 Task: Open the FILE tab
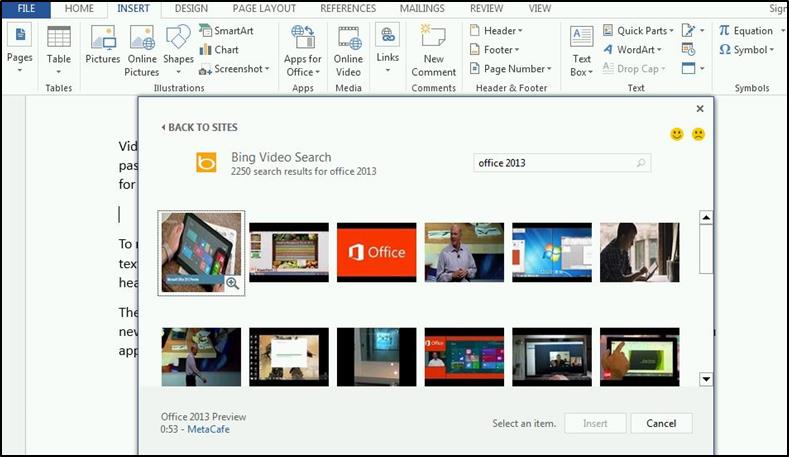(x=26, y=9)
